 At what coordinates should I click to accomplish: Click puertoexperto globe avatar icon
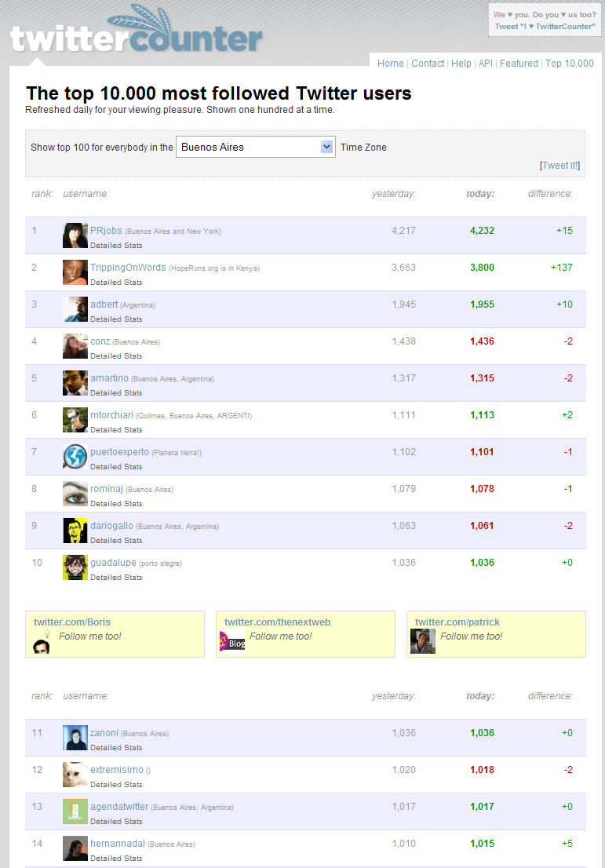coord(75,457)
